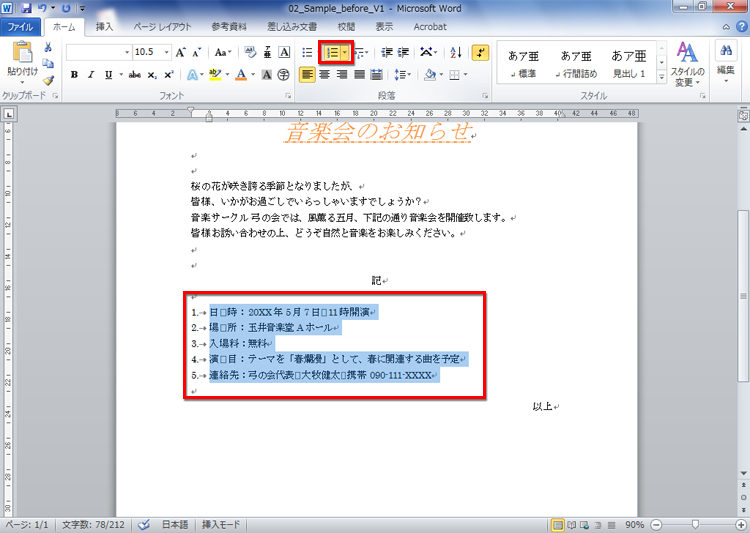Click the shading paint bucket button
Screen dimensions: 750x533
coord(430,75)
